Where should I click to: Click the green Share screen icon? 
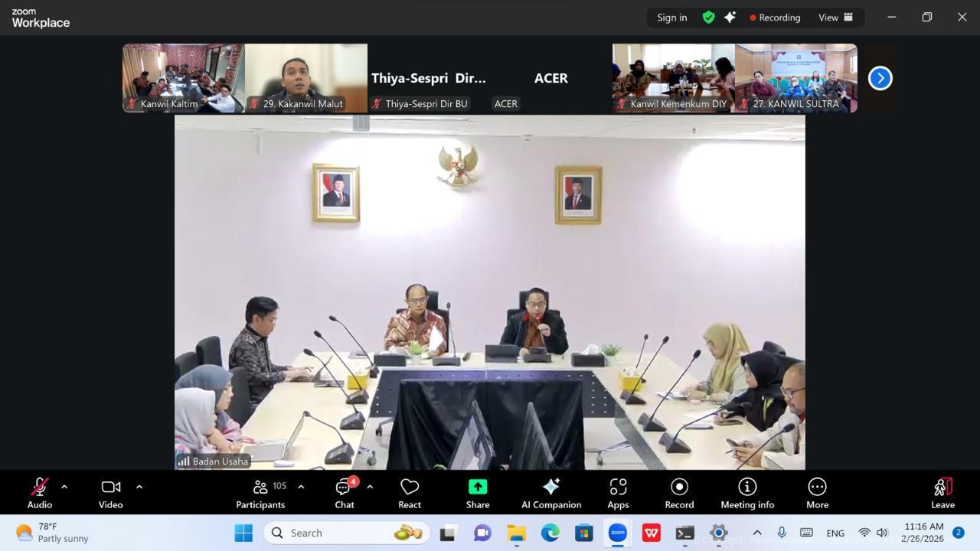pyautogui.click(x=478, y=487)
